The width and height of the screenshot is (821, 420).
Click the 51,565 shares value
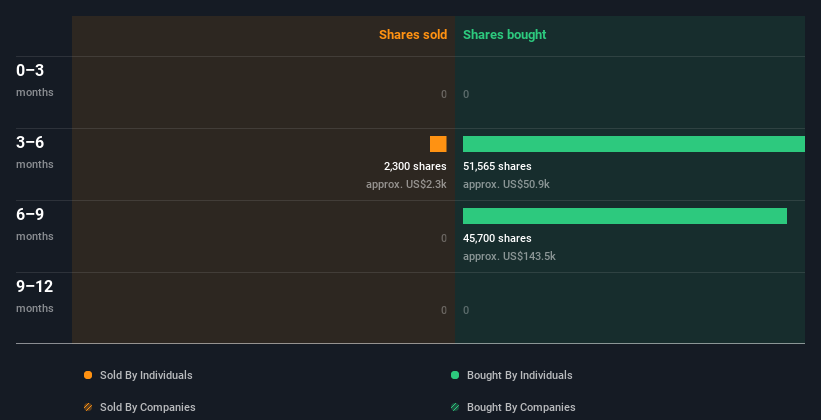tap(497, 167)
